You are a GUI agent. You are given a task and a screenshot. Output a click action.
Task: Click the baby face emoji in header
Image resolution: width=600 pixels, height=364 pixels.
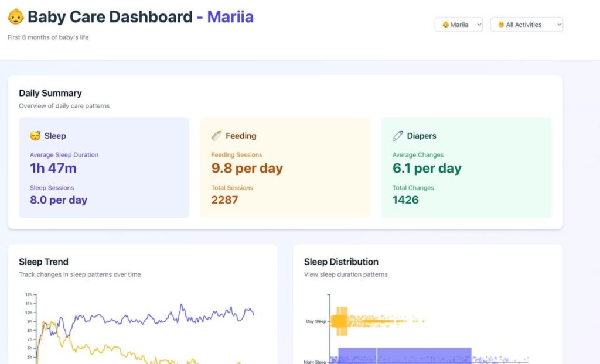pyautogui.click(x=16, y=17)
